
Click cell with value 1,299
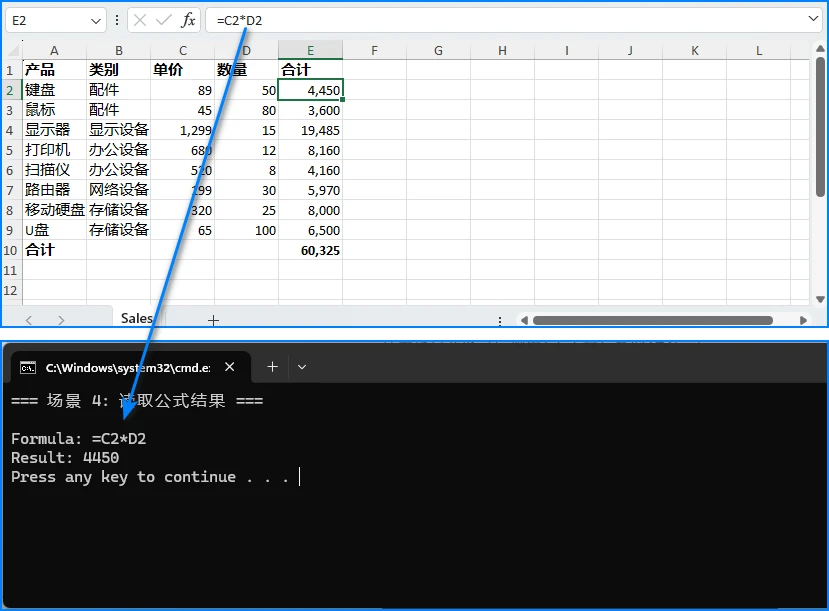182,130
